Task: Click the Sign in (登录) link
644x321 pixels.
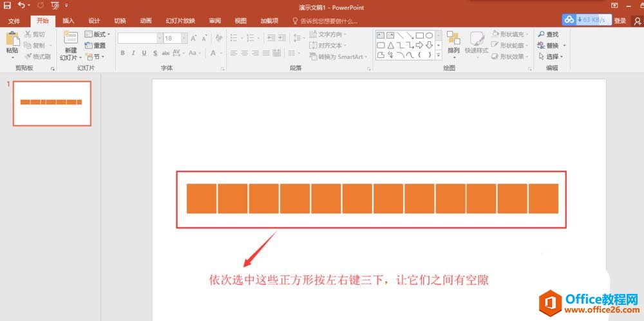Action: pyautogui.click(x=620, y=21)
